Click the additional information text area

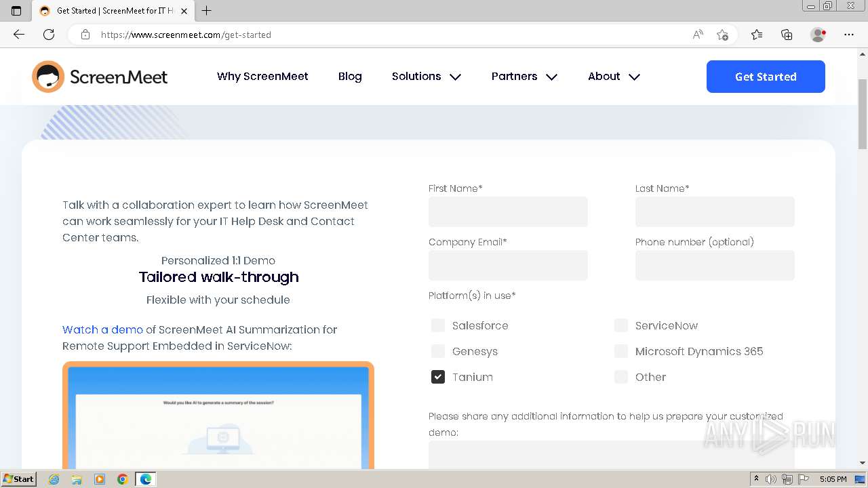[x=612, y=455]
